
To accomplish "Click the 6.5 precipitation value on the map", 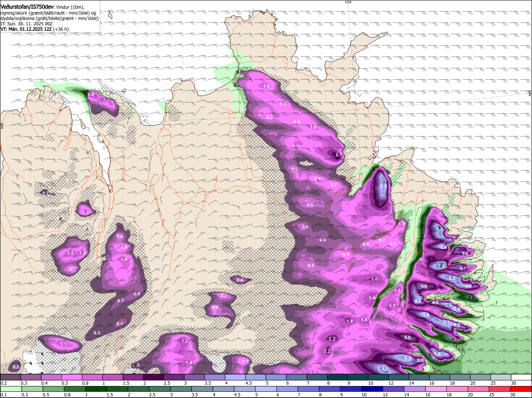I will coord(452,278).
